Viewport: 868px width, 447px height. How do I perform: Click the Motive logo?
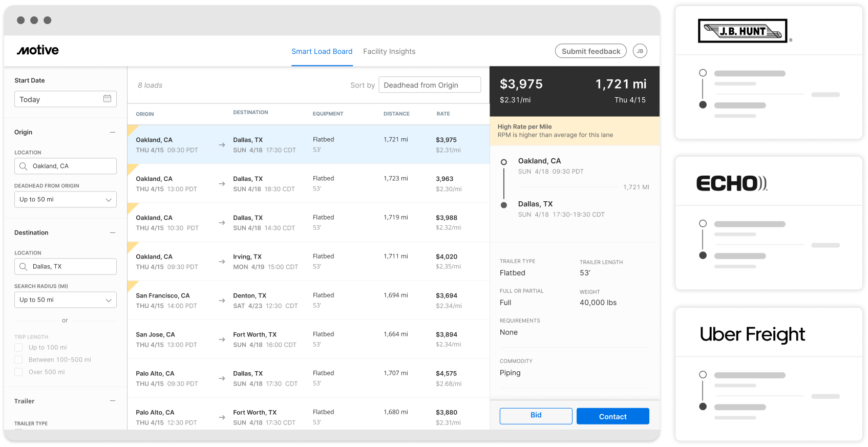(x=37, y=50)
